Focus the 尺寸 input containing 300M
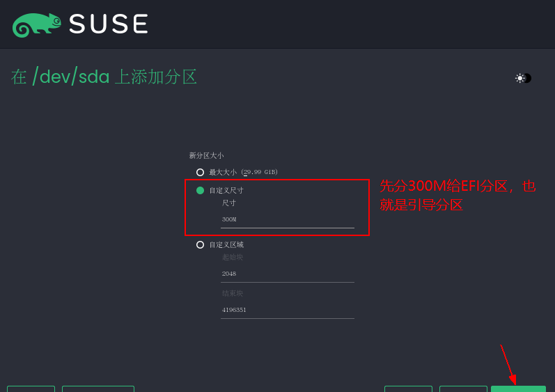The image size is (555, 392). point(288,220)
